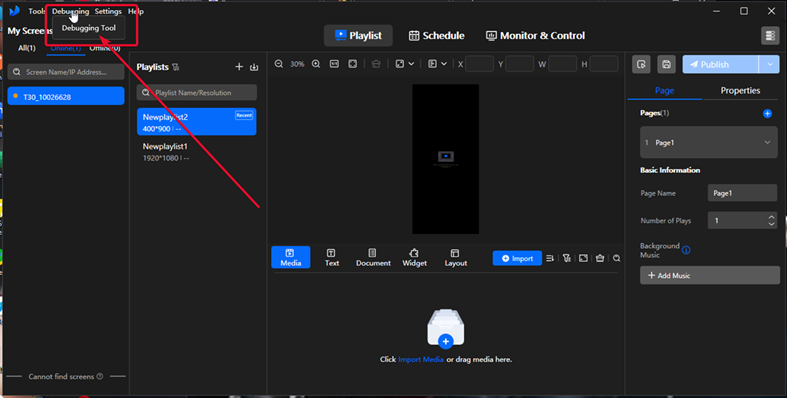Click the Playlists filter icon

coord(176,67)
